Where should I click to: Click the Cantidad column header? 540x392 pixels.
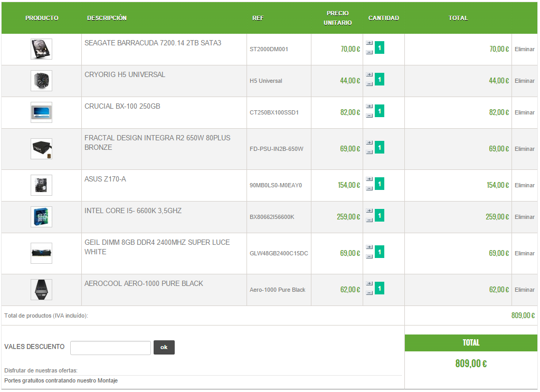point(384,18)
